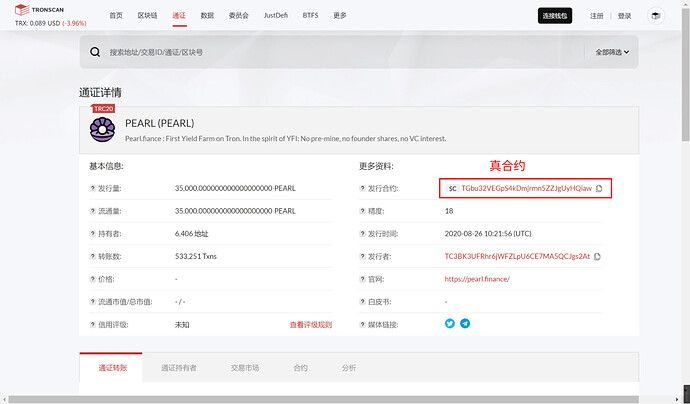Click the TRONSCAN logo
690x404 pixels.
coord(39,9)
